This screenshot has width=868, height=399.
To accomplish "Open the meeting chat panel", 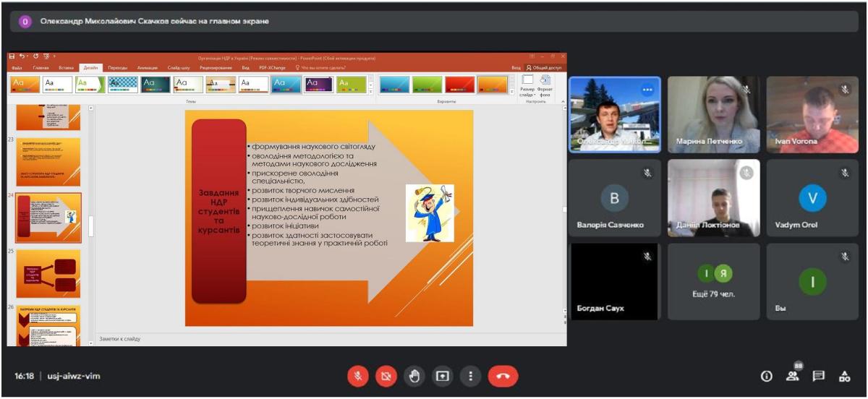I will click(x=818, y=376).
